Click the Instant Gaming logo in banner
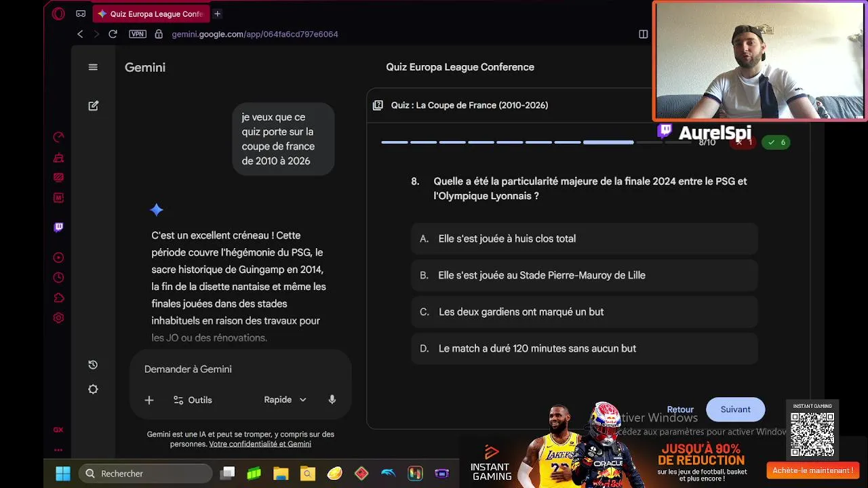 492,463
